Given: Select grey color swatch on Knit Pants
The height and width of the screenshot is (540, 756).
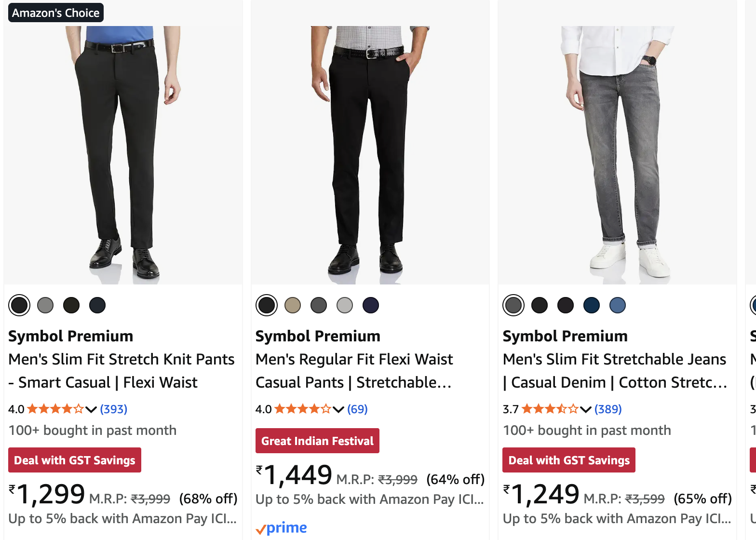Looking at the screenshot, I should pyautogui.click(x=45, y=305).
